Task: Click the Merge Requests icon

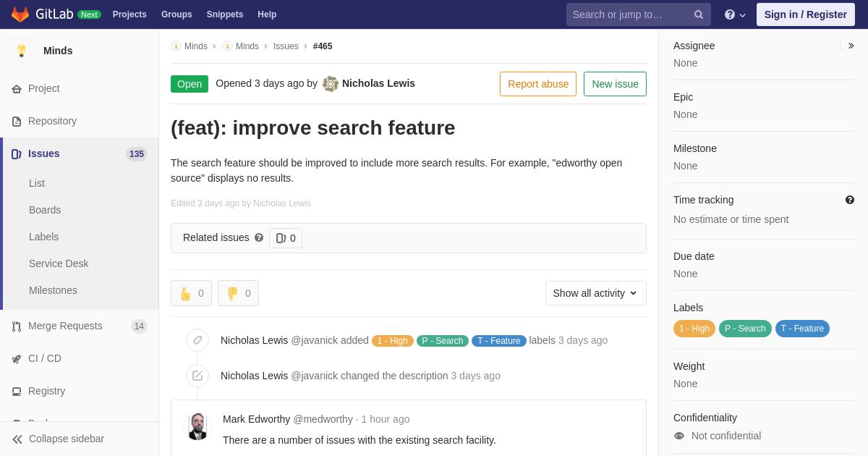Action: click(17, 326)
